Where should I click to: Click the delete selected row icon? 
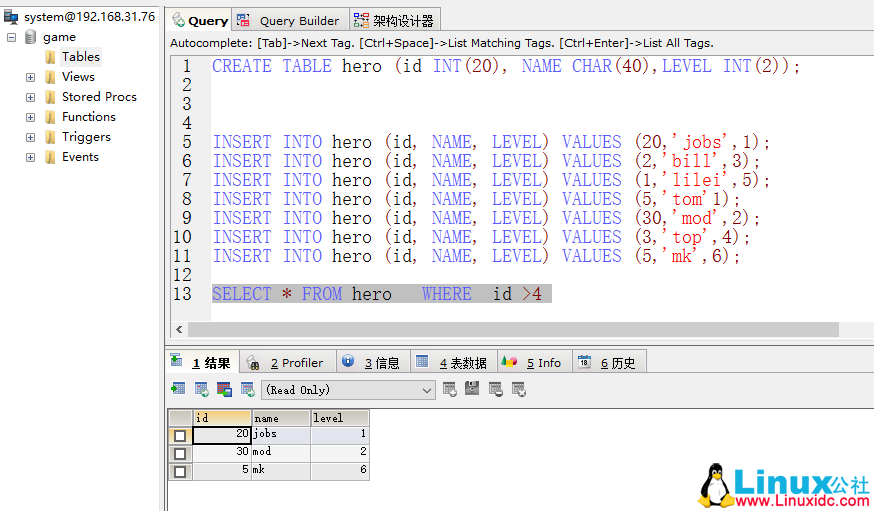pos(496,389)
